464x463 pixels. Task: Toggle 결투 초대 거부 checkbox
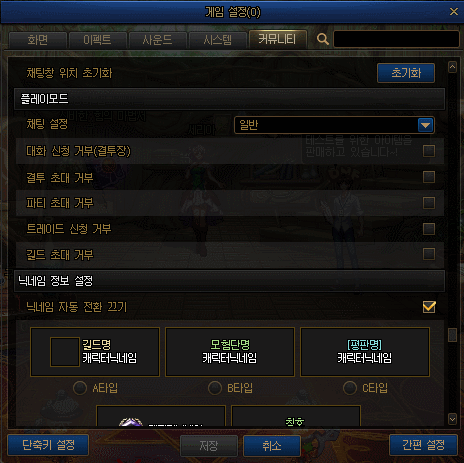(429, 177)
